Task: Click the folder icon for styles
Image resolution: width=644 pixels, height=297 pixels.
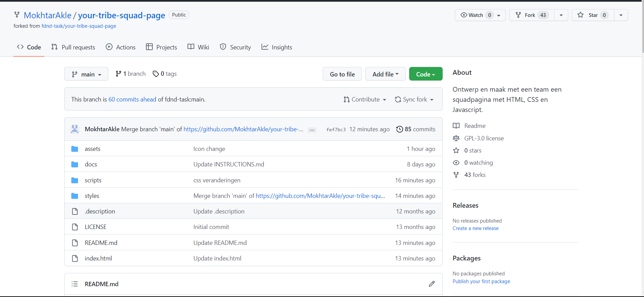Action: (75, 196)
